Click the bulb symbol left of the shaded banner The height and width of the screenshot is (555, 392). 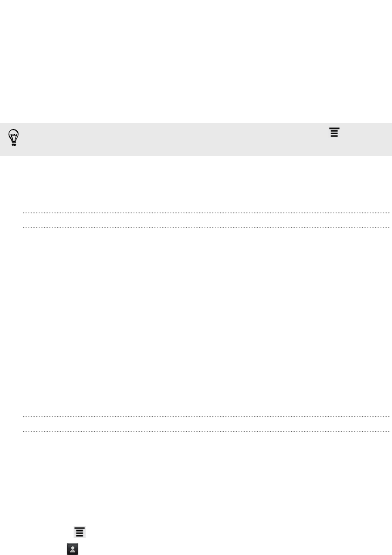14,139
